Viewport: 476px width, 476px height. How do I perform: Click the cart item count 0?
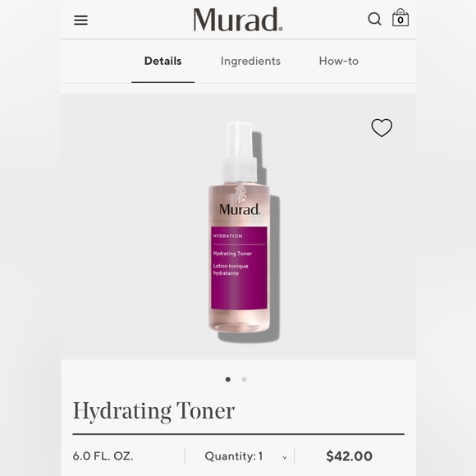click(400, 21)
